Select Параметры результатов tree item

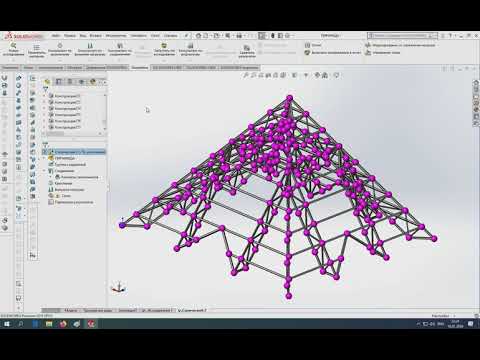click(x=74, y=202)
